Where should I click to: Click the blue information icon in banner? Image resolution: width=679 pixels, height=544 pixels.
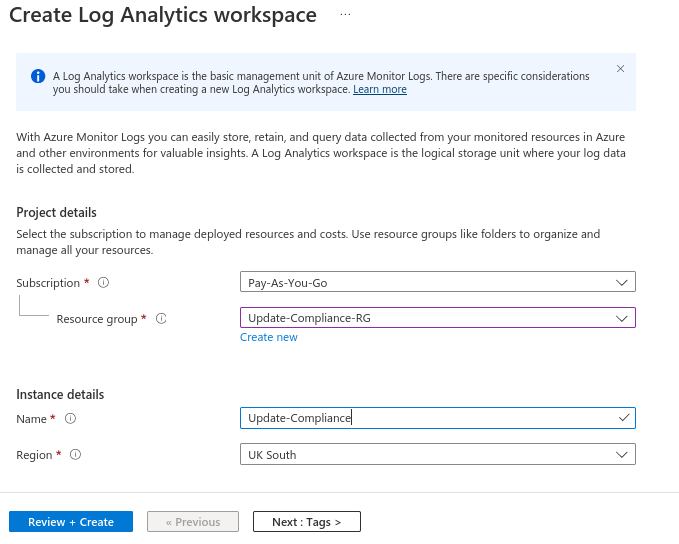[x=38, y=76]
